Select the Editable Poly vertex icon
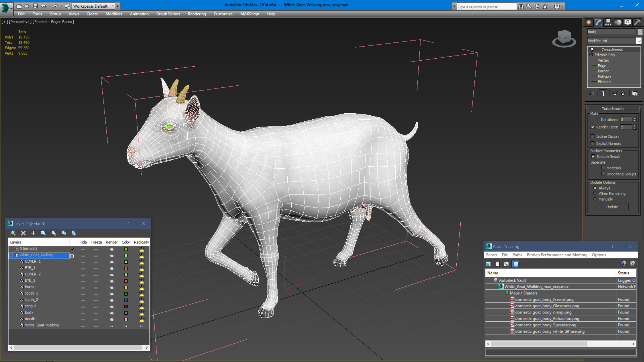 tap(603, 60)
